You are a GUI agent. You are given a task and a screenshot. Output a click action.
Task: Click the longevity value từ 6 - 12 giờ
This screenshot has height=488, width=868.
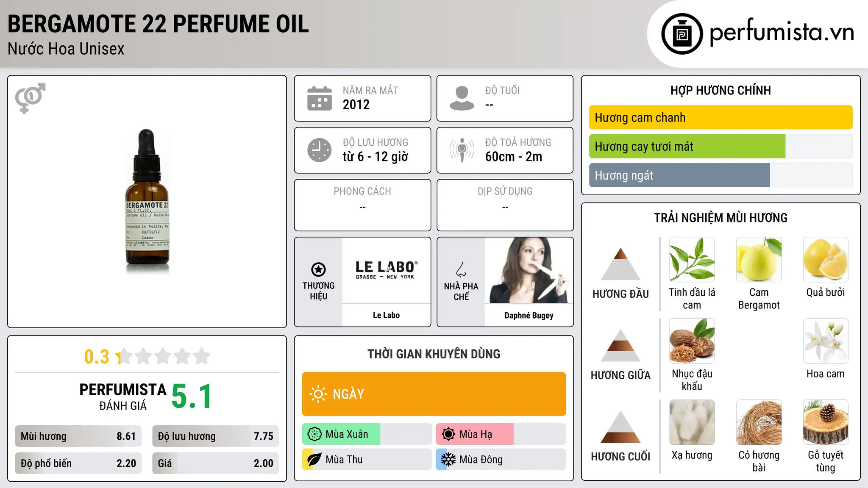tap(376, 157)
